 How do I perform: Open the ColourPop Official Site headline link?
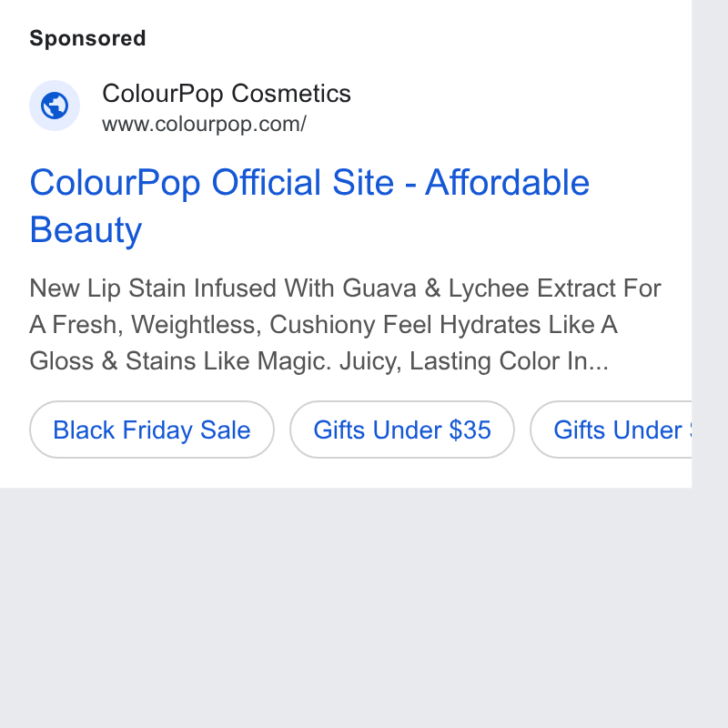pyautogui.click(x=309, y=206)
